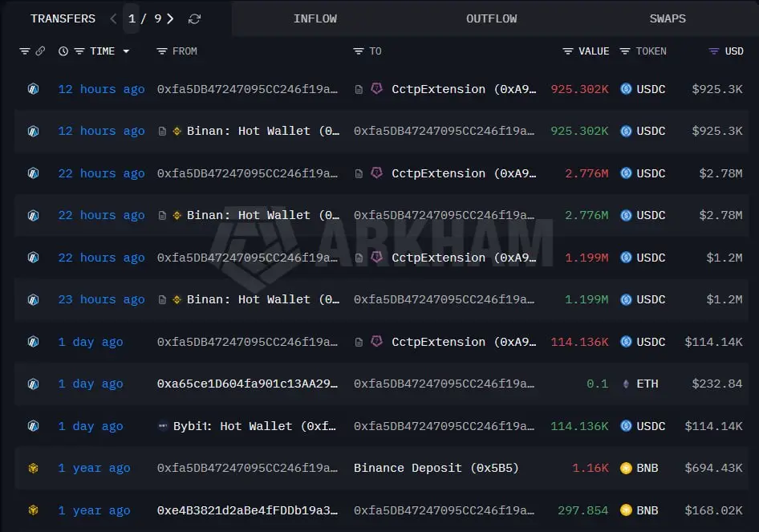Click the Arbitrum chain icon in ETH row
The image size is (759, 532).
(x=34, y=384)
